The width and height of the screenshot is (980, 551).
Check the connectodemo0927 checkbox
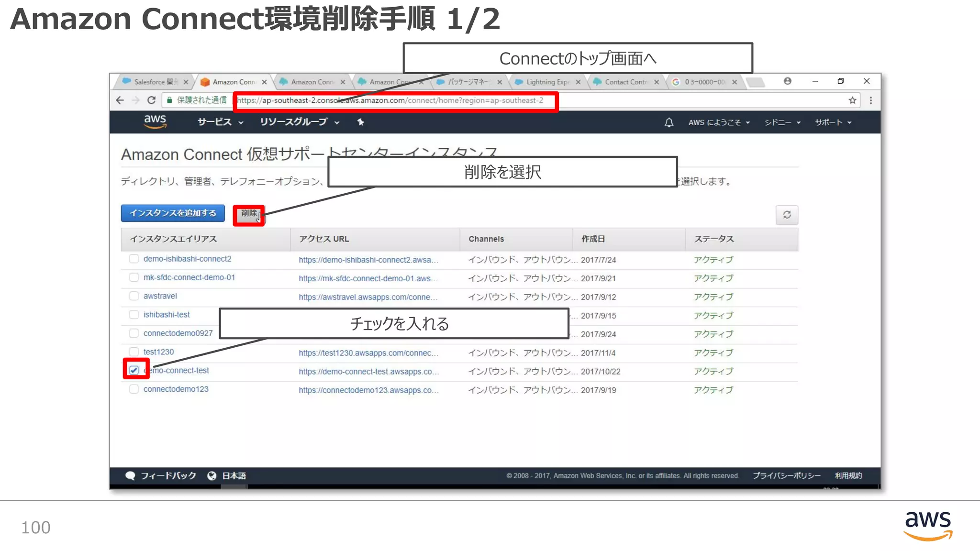(134, 333)
